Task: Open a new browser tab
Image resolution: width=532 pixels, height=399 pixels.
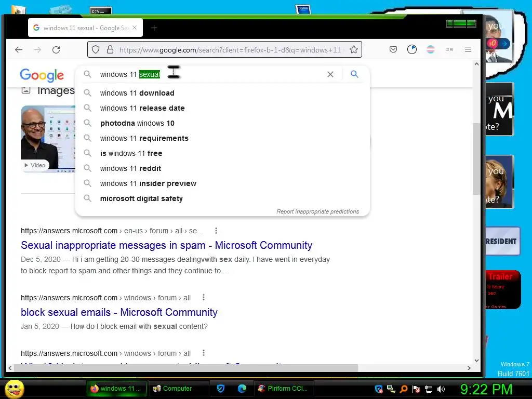Action: pos(154,28)
